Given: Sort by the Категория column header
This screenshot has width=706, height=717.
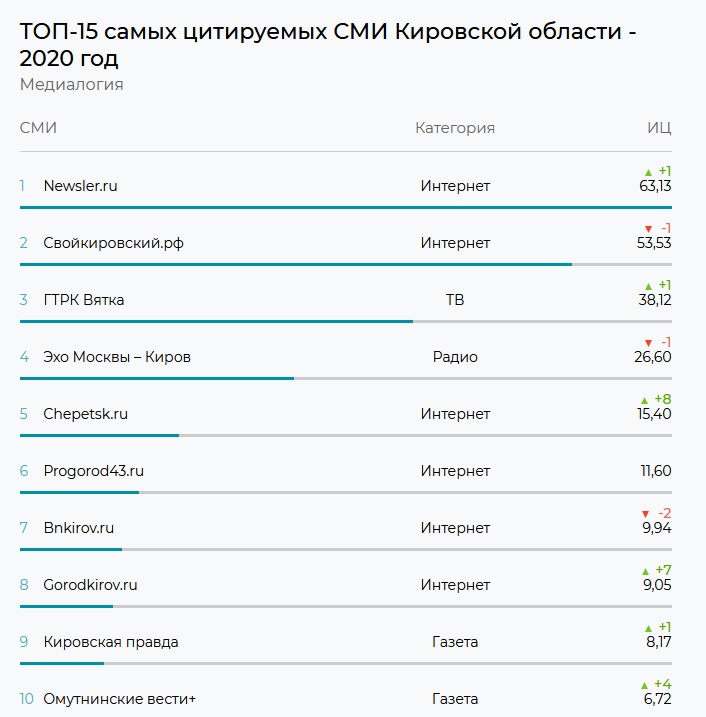Looking at the screenshot, I should click(455, 128).
